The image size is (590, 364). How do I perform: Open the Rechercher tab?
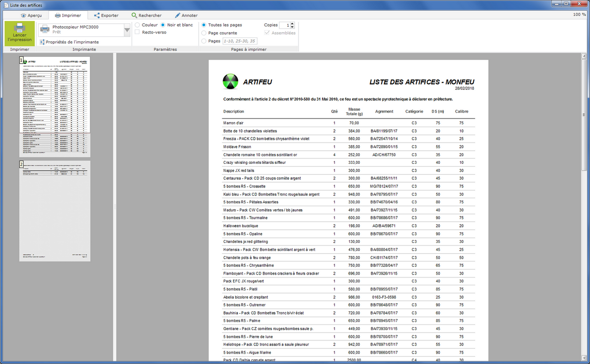pos(146,15)
